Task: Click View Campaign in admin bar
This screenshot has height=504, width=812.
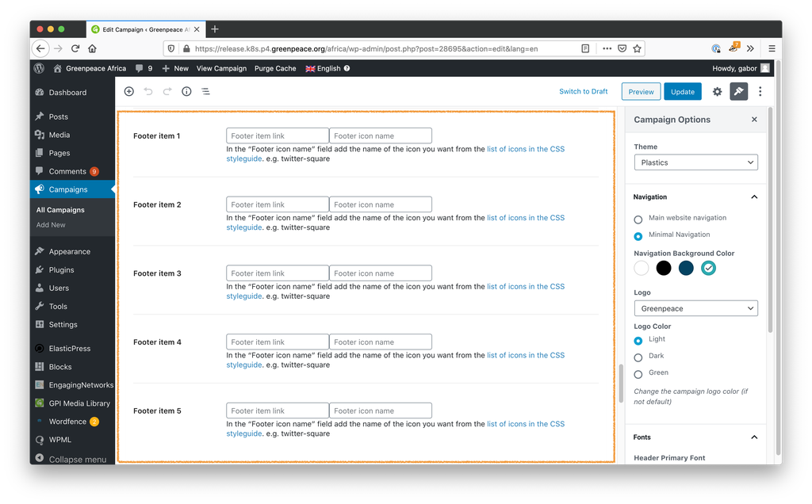Action: click(x=221, y=68)
